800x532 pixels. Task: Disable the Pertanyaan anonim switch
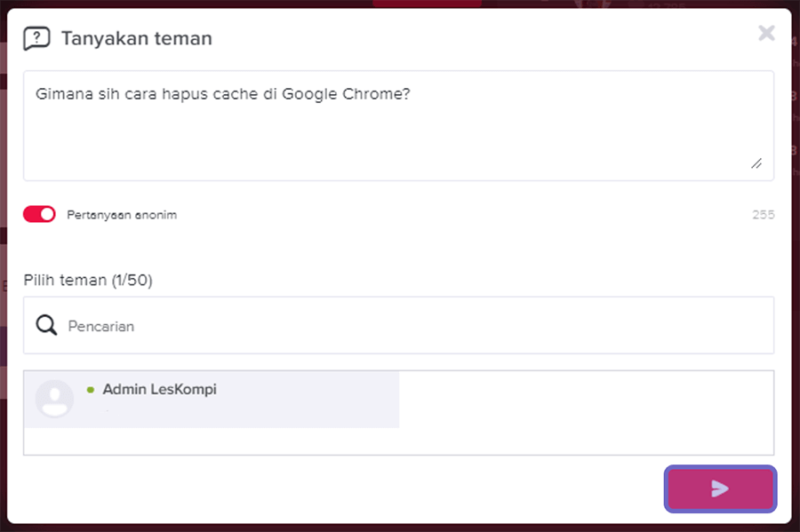(39, 215)
